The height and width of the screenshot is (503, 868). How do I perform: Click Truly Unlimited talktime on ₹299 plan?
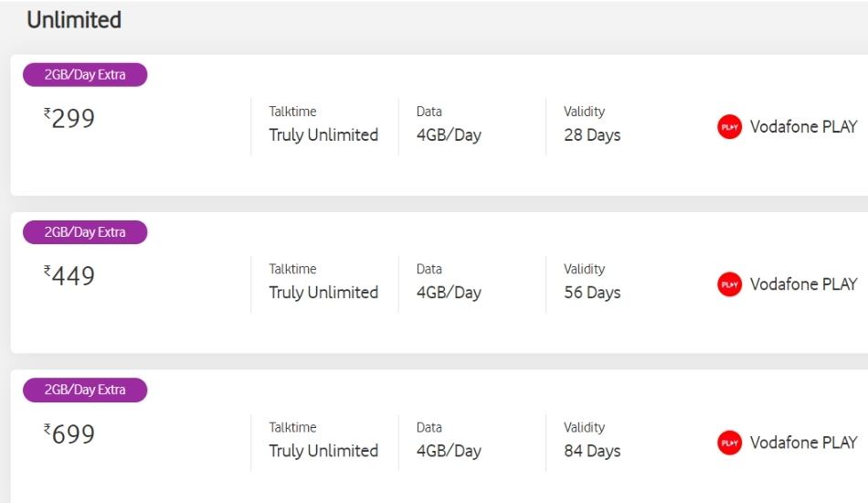point(323,135)
